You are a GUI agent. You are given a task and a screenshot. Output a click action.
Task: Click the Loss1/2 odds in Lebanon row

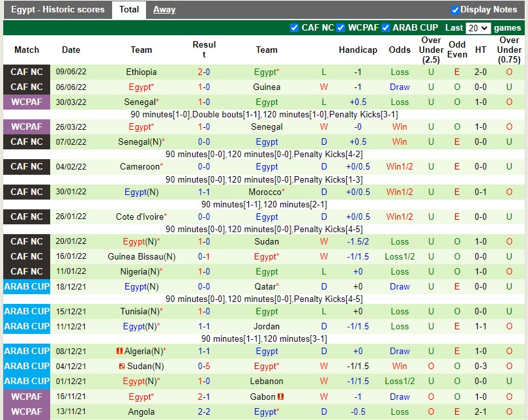pos(400,382)
